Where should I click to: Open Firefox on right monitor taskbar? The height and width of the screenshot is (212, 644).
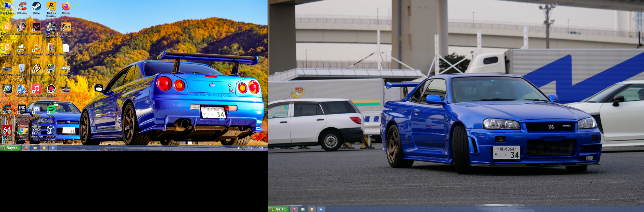click(x=294, y=209)
